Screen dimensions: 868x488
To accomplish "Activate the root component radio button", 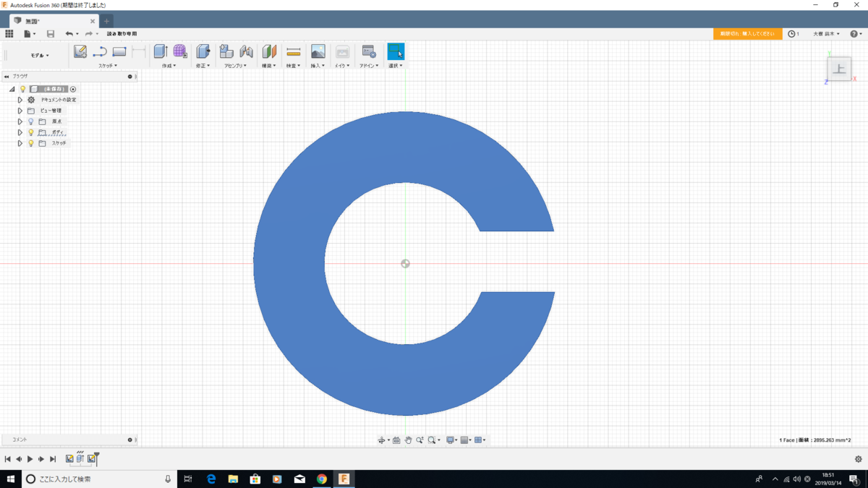I will (73, 89).
